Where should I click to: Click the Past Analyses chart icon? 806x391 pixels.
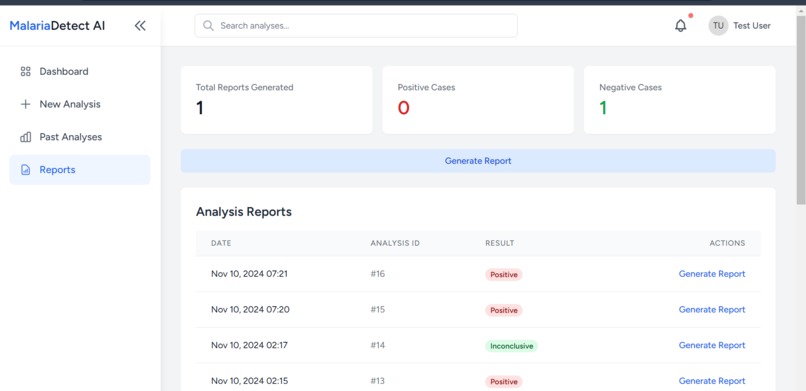click(x=26, y=137)
